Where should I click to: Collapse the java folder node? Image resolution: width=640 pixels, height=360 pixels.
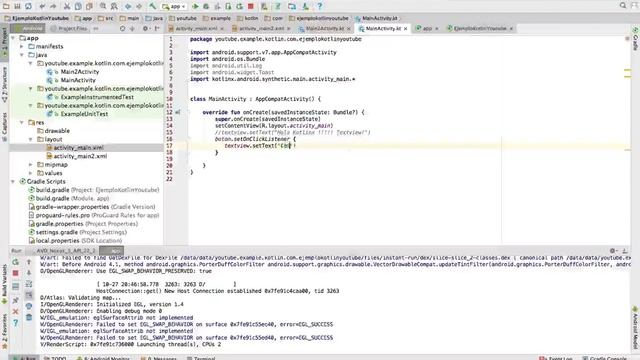point(22,55)
